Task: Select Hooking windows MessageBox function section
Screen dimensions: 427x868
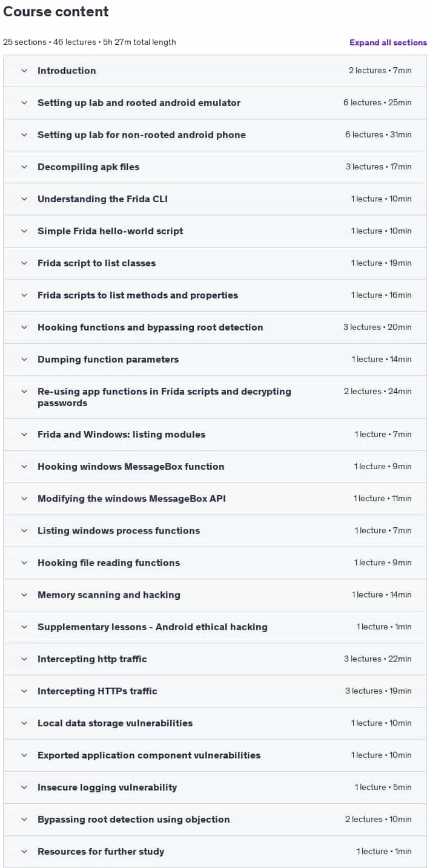Action: coord(215,467)
